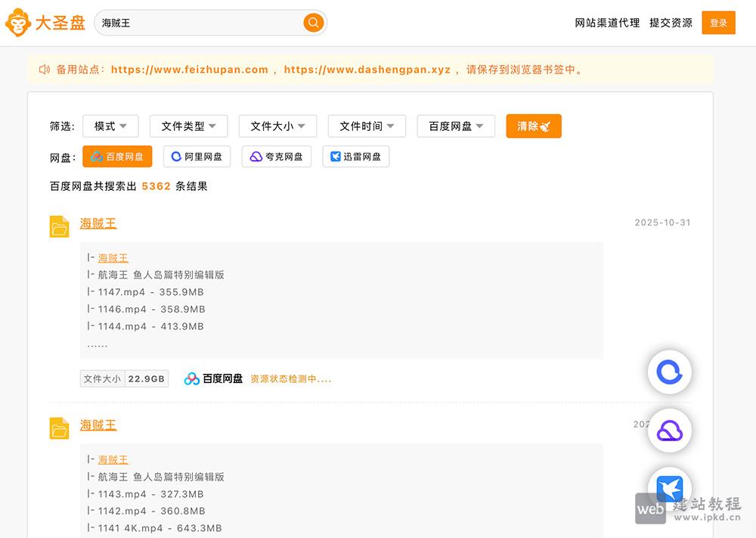
Task: Open the 文件时间 filter dropdown
Action: tap(366, 126)
